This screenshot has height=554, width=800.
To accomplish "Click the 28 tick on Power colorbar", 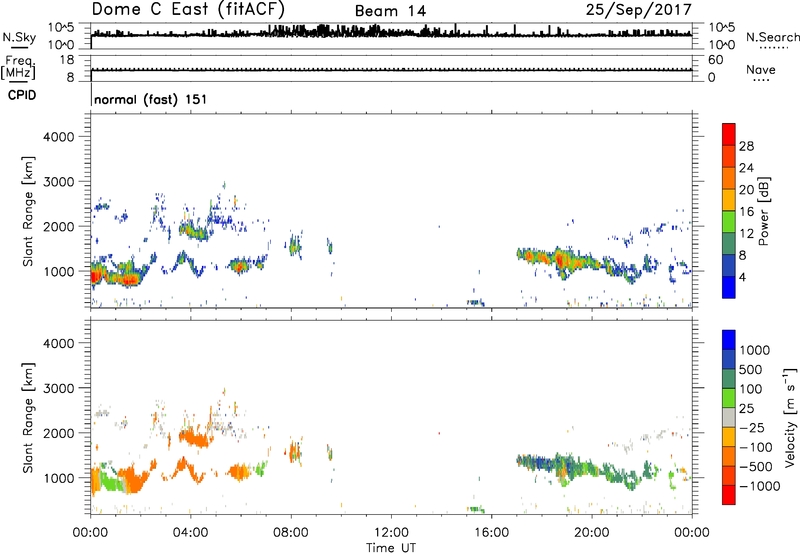I will pyautogui.click(x=746, y=146).
